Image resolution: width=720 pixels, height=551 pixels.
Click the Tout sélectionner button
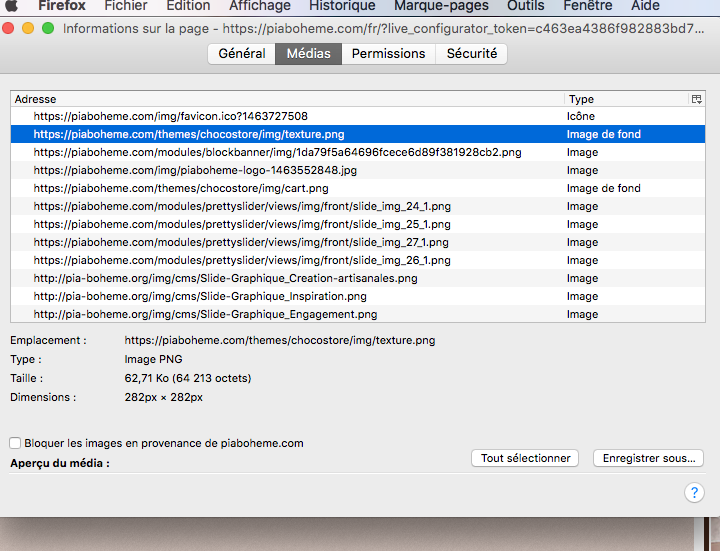pos(525,458)
